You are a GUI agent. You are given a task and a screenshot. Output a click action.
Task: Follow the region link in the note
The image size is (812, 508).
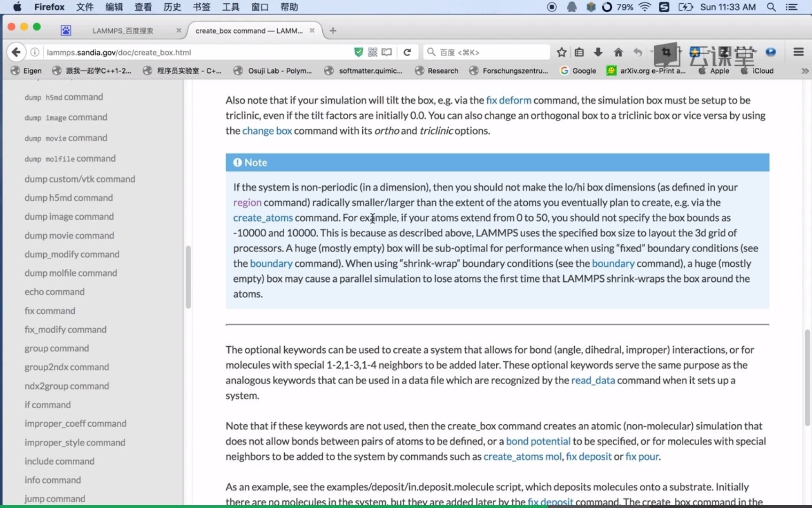(x=247, y=203)
